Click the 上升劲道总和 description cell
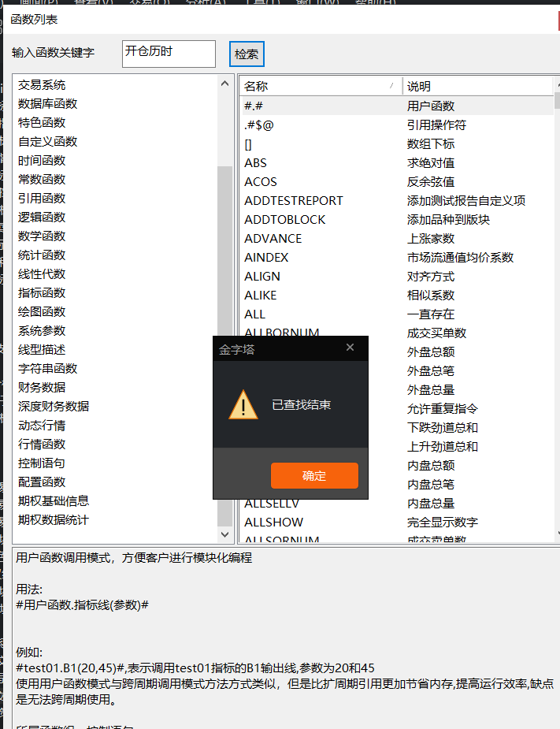 tap(443, 447)
